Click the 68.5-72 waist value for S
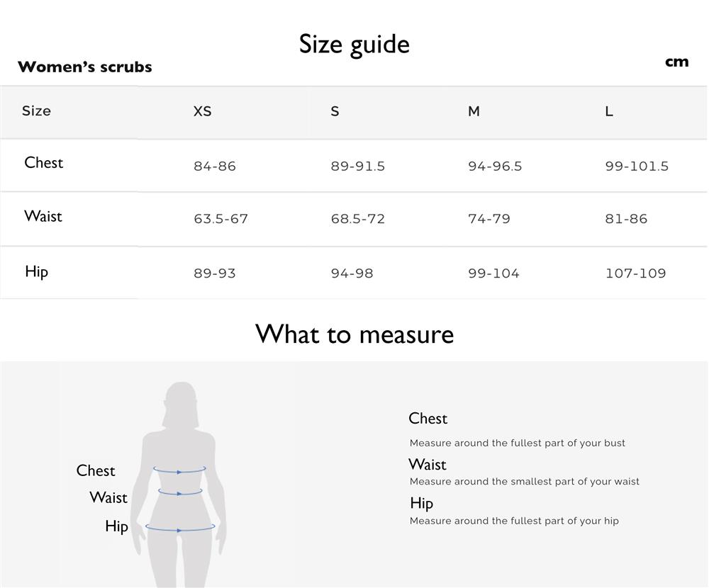This screenshot has height=588, width=709. click(x=357, y=219)
